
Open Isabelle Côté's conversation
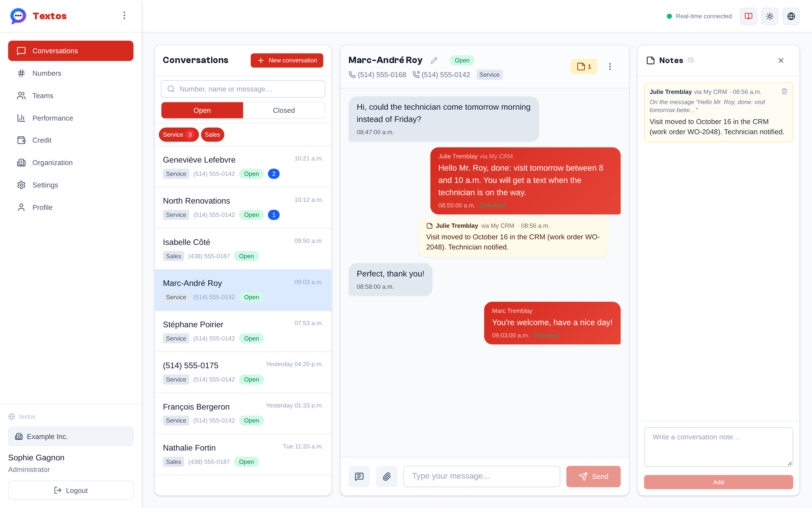pyautogui.click(x=243, y=249)
